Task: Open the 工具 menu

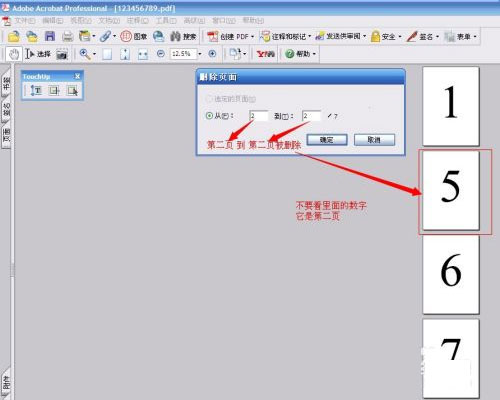Action: tap(166, 21)
